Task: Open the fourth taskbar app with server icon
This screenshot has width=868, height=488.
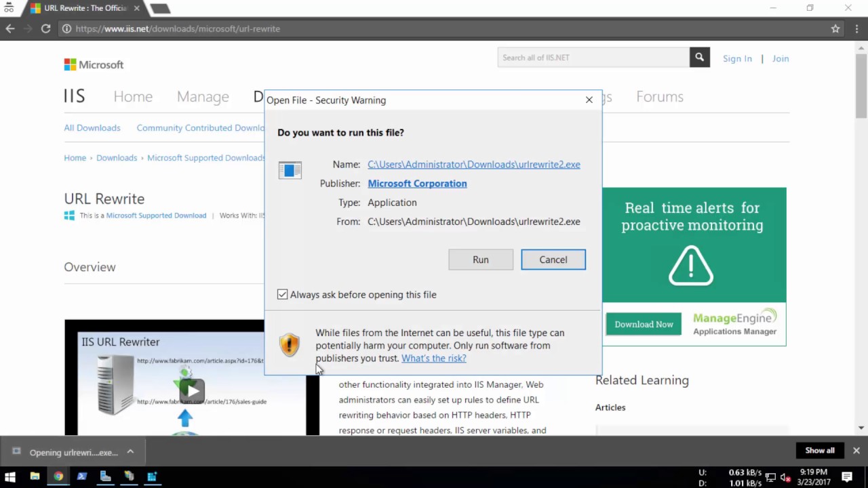Action: [129, 476]
